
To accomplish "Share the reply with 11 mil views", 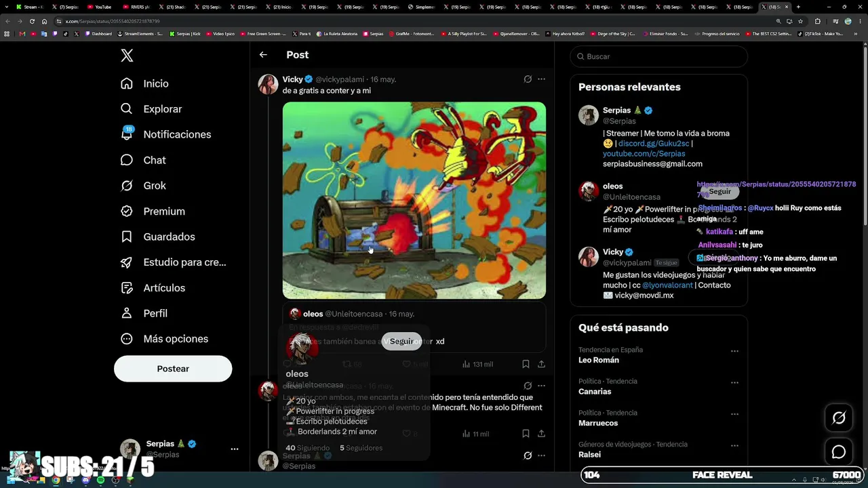I will point(541,434).
